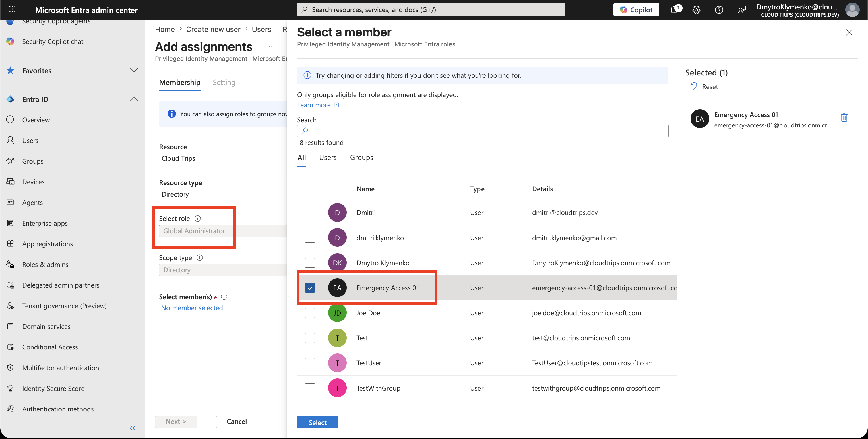Remove Emergency Access 01 with trash icon

[844, 118]
